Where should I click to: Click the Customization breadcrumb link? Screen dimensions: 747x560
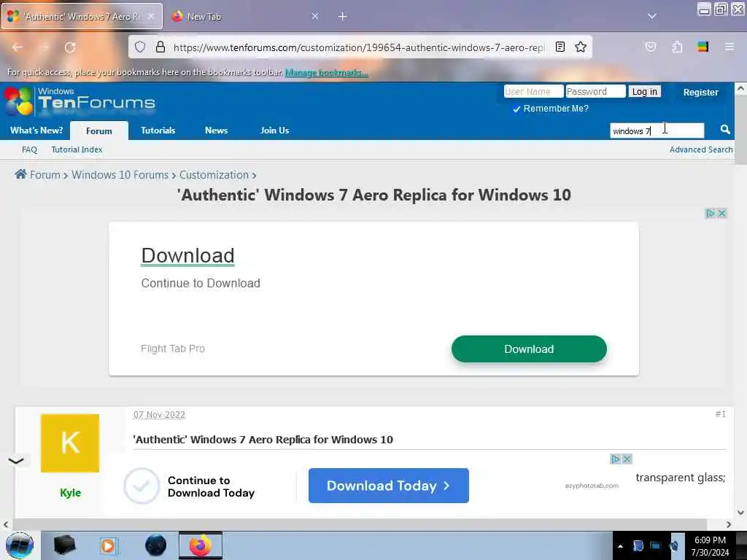pos(214,175)
